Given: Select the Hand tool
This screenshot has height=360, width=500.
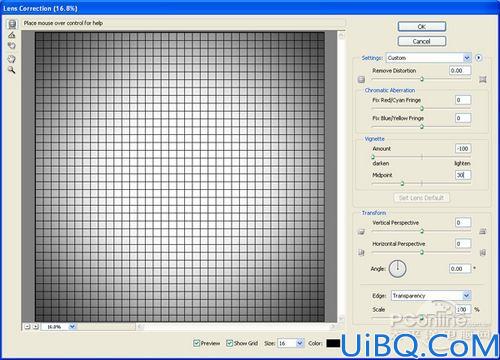Looking at the screenshot, I should 12,59.
